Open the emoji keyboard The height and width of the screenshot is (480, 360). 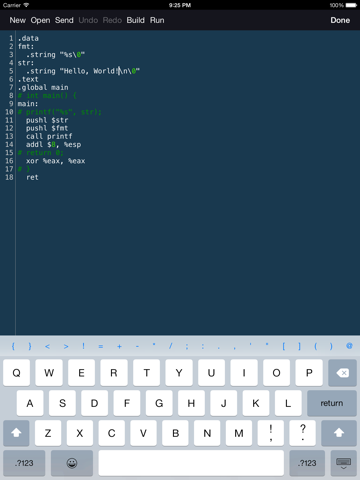[72, 463]
